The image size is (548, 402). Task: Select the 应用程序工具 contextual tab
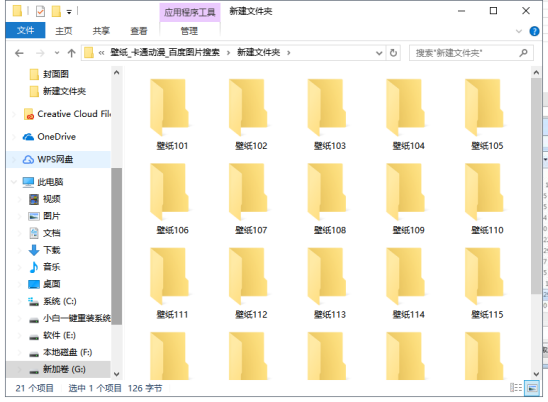click(190, 12)
